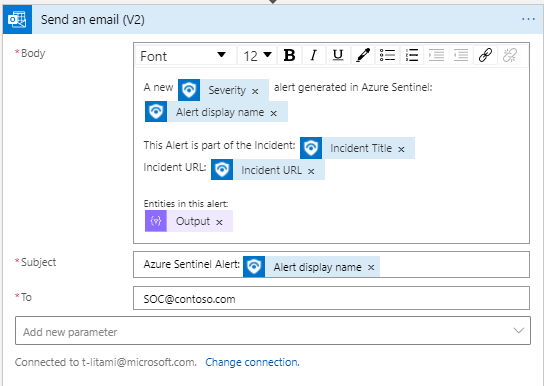Remove the Alert display name token in Body

point(274,113)
